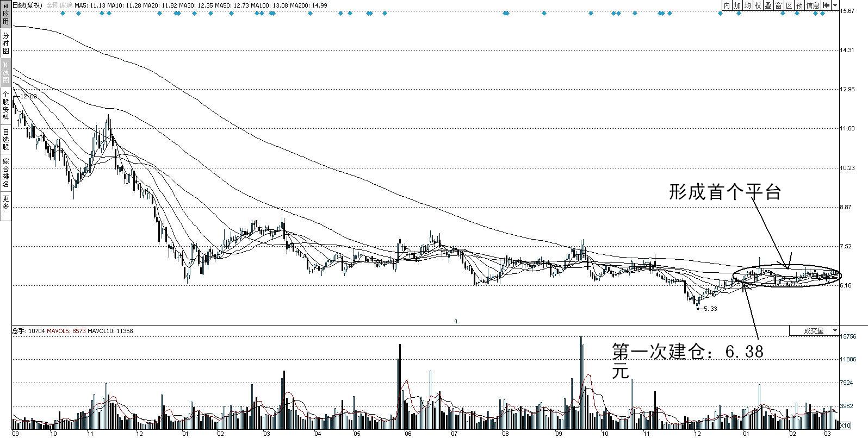
Task: Click the MA30: 12.35 indicator value
Action: 195,5
